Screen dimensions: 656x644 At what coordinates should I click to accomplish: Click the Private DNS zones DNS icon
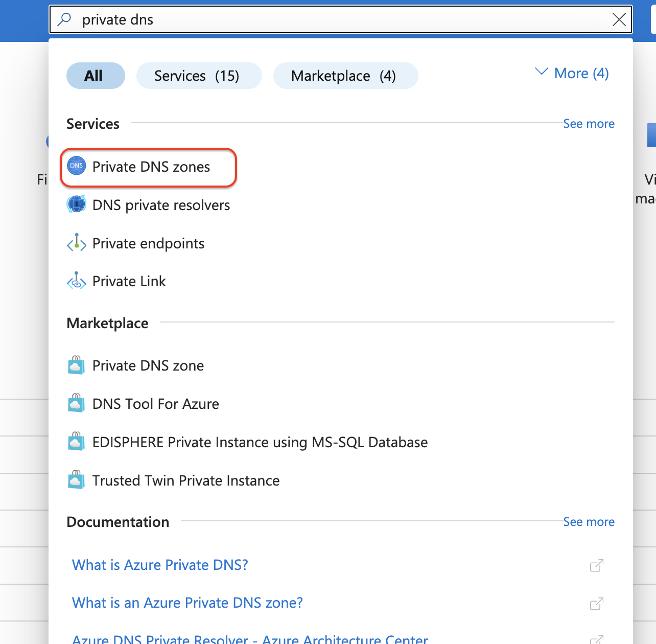point(77,166)
